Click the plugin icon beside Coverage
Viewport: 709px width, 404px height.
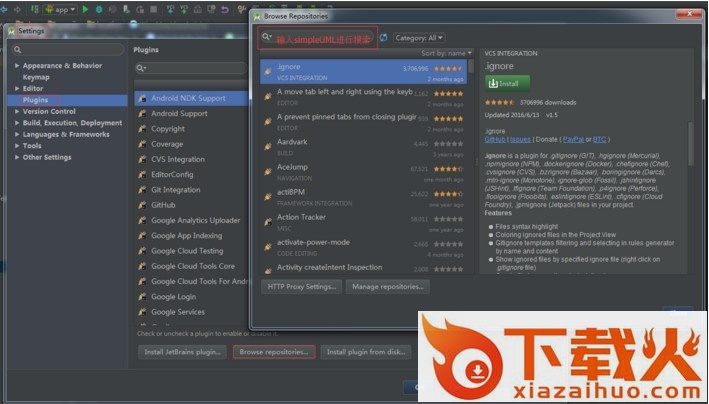[x=142, y=144]
